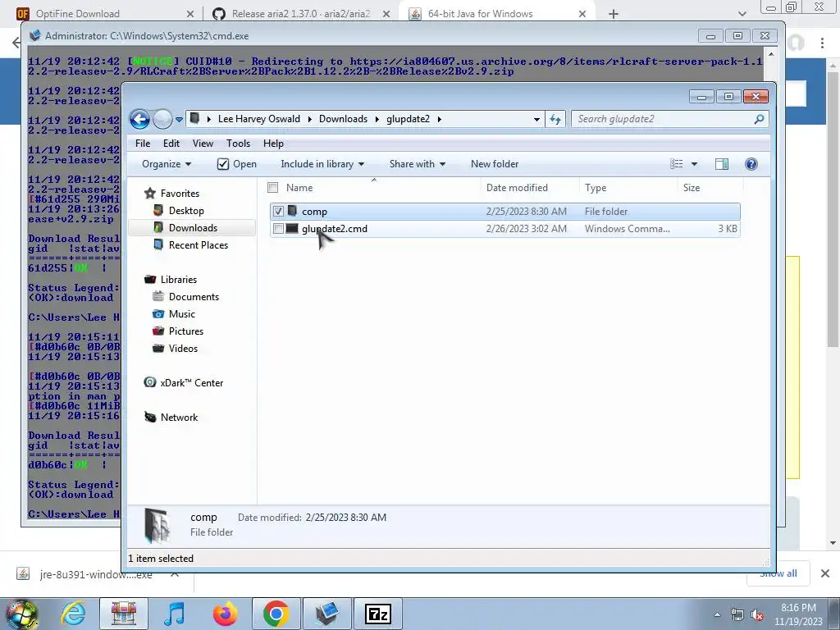Show hidden system tray icons
This screenshot has height=630, width=840.
(717, 614)
